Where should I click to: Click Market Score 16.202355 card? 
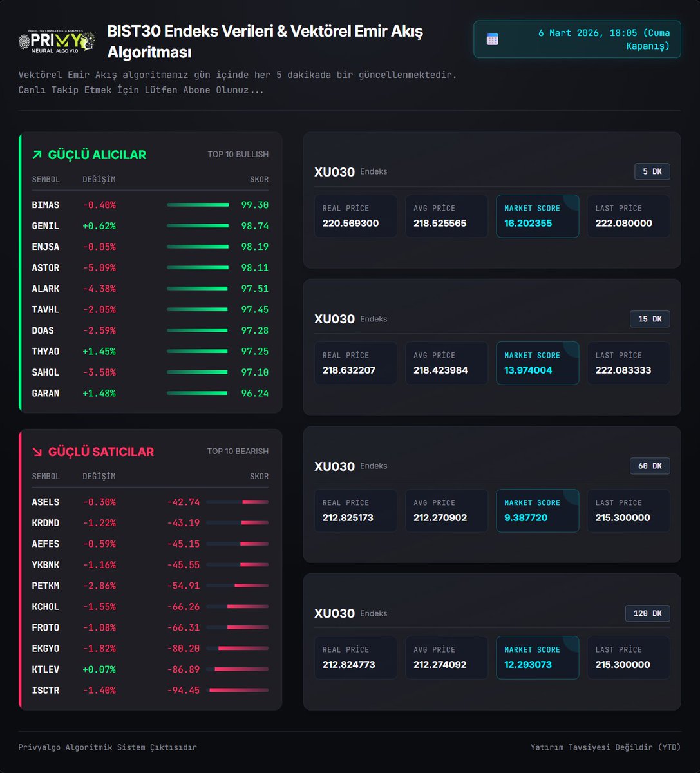(537, 216)
